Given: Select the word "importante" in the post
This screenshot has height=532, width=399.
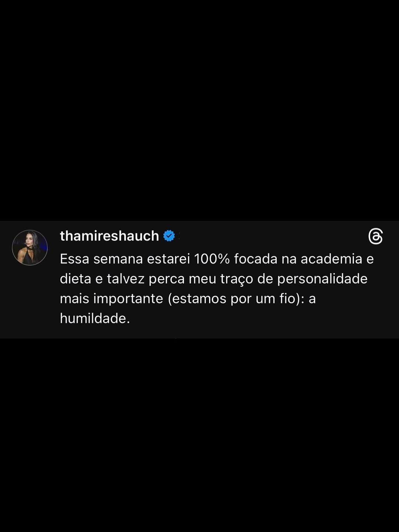Looking at the screenshot, I should (128, 299).
